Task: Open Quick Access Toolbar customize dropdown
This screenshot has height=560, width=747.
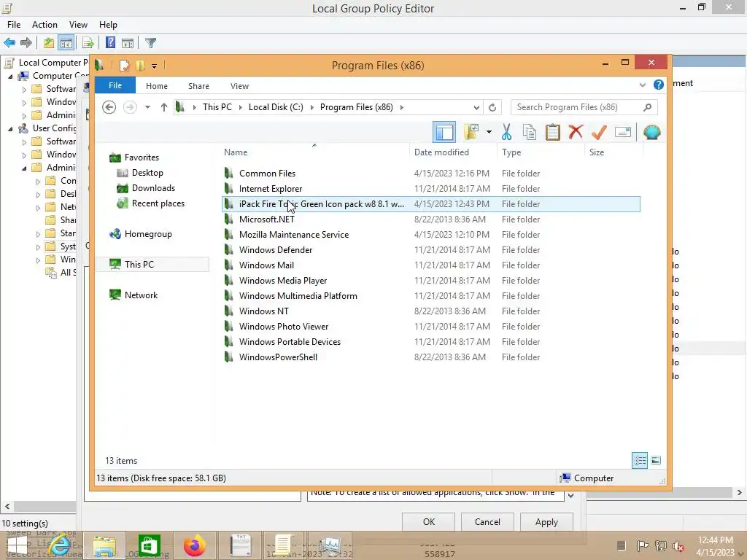Action: (x=155, y=66)
